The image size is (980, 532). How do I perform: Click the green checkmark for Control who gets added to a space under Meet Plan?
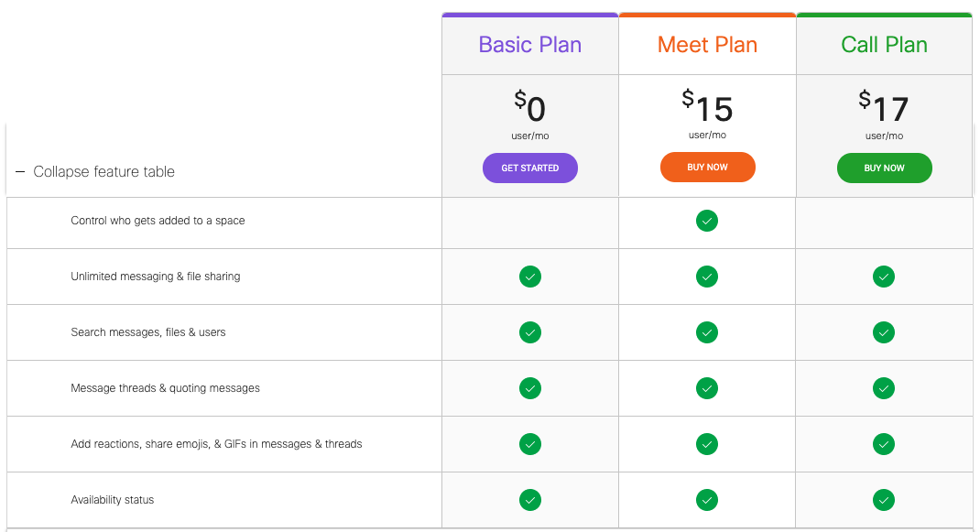(707, 221)
